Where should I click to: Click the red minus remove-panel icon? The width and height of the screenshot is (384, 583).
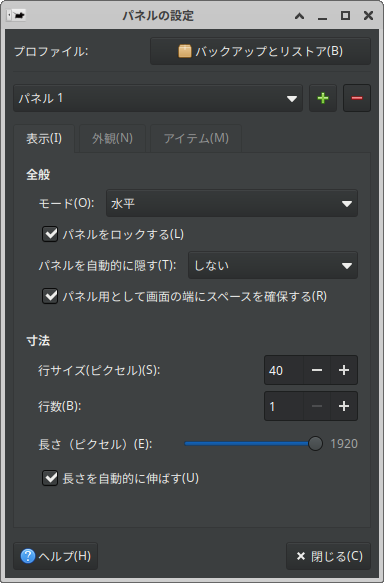pos(356,98)
